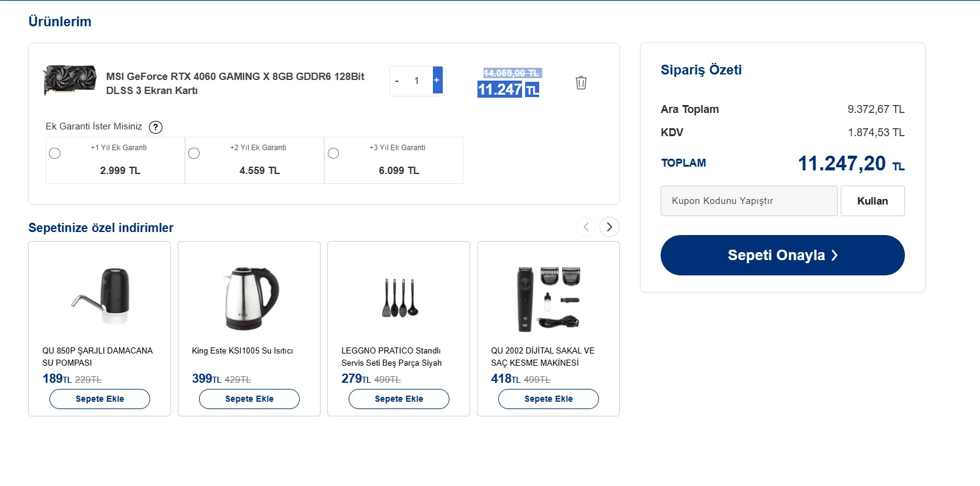
Task: Delete the MSI GeForce item with trash icon
Action: coord(581,82)
